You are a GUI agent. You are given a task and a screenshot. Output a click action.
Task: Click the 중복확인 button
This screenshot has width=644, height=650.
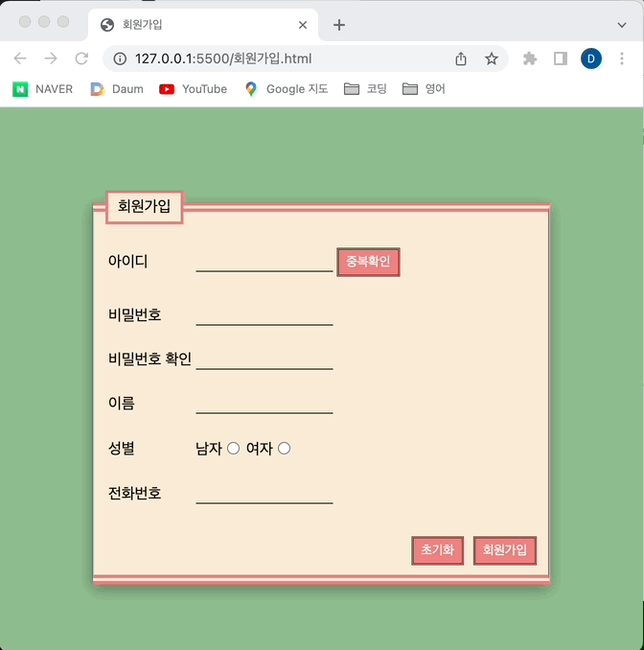(x=368, y=262)
